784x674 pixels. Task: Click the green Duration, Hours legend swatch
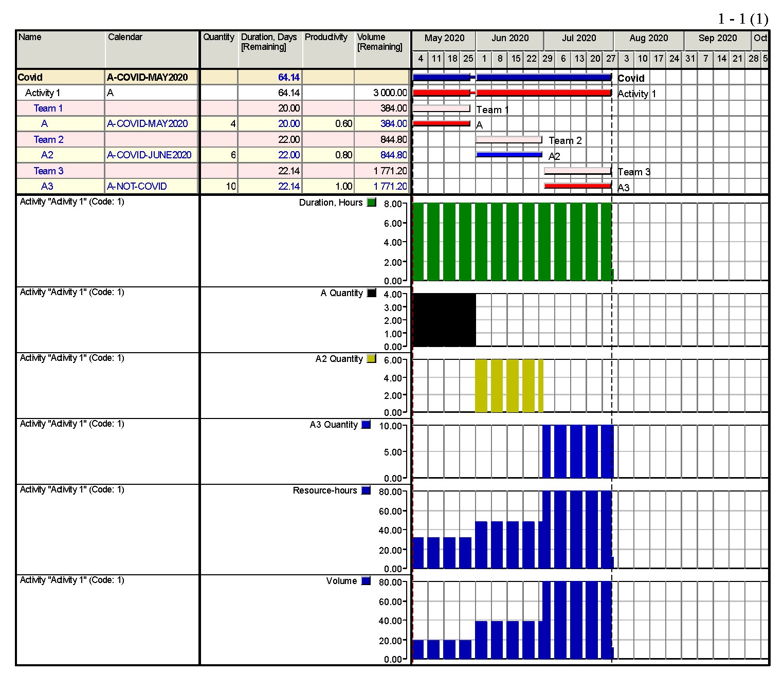[x=372, y=203]
